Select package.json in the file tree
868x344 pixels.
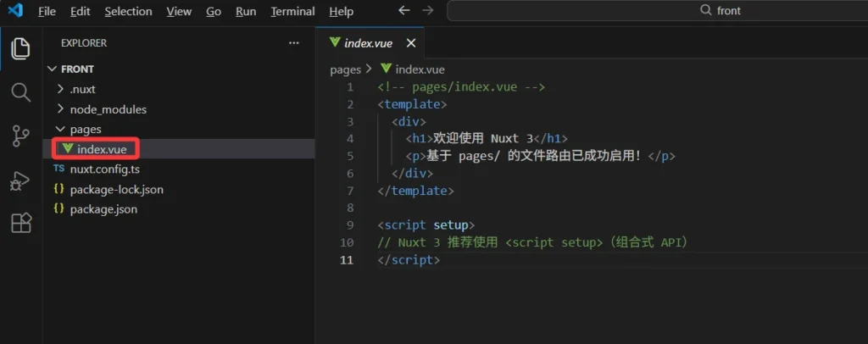103,208
